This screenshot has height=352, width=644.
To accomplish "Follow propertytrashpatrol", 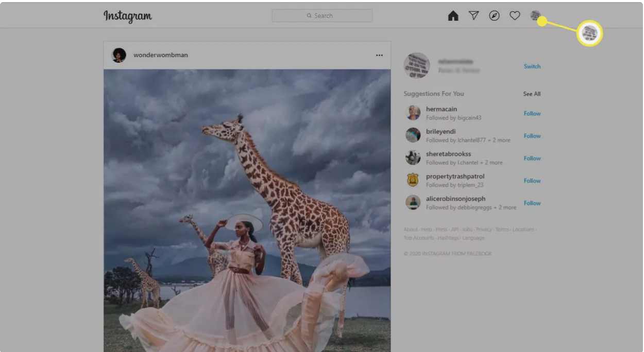I will point(532,181).
